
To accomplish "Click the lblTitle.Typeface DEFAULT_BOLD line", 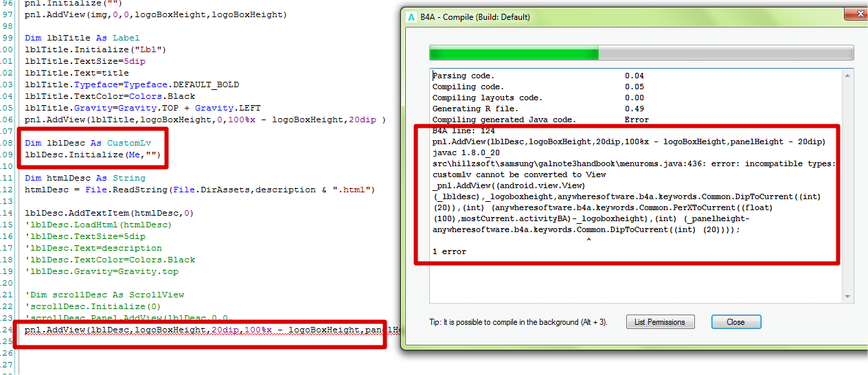I will [132, 84].
